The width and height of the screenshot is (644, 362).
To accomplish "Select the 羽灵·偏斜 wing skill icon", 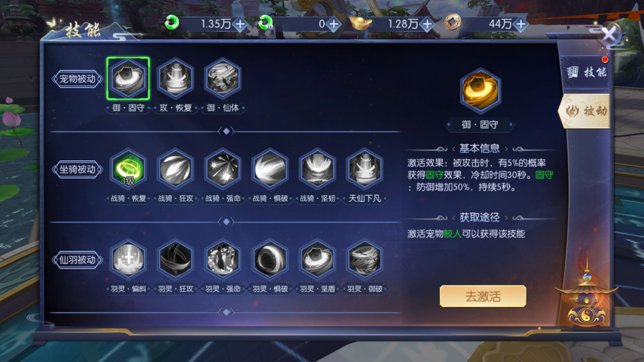I will coord(128,260).
